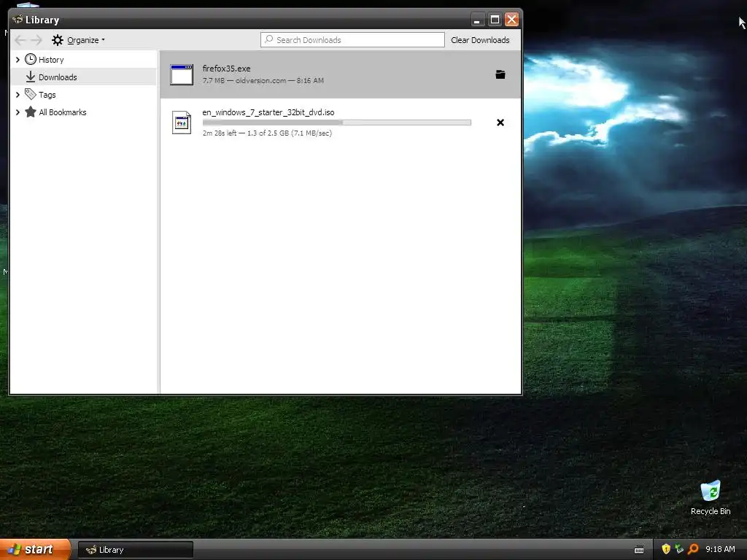
Task: Cancel the ISO download with X
Action: click(500, 122)
